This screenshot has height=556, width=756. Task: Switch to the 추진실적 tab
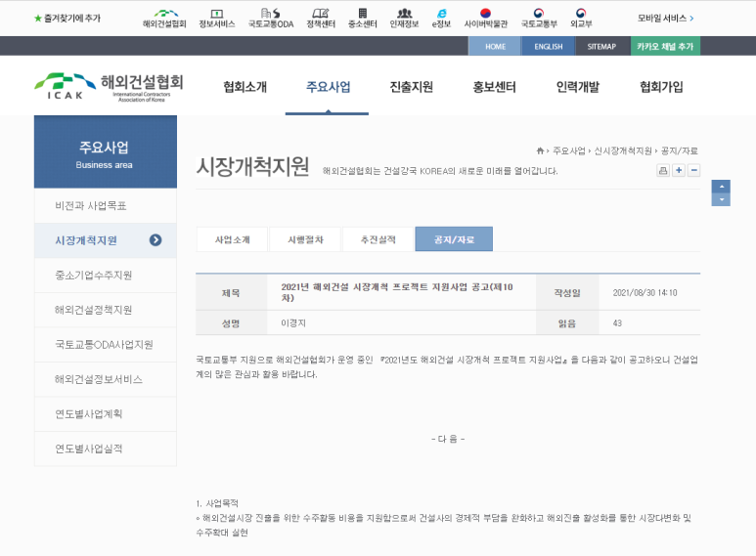[x=378, y=239]
